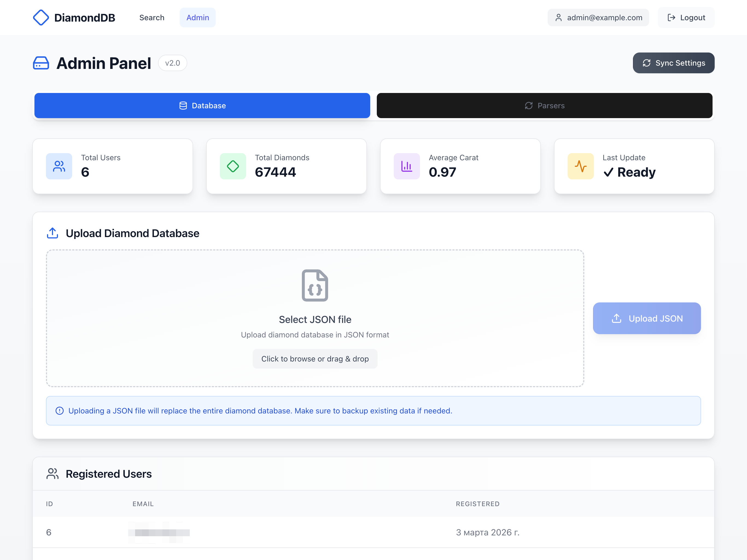This screenshot has height=560, width=747.
Task: Click the Total Users people icon
Action: [x=59, y=166]
